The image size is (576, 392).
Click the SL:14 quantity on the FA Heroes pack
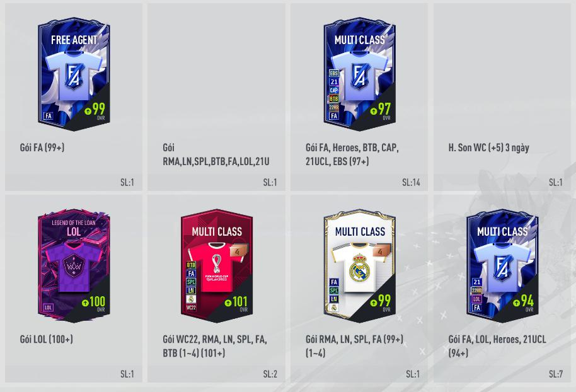click(x=411, y=182)
